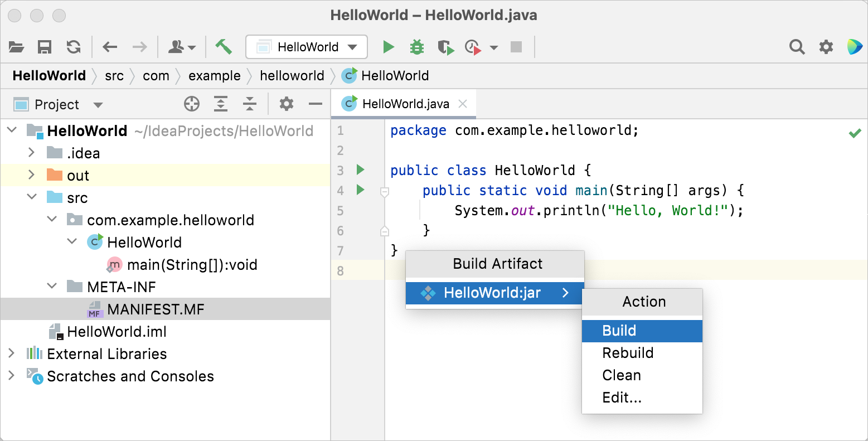Screen dimensions: 868x441
Task: Hide the Project tool window with the minus icon
Action: point(315,104)
